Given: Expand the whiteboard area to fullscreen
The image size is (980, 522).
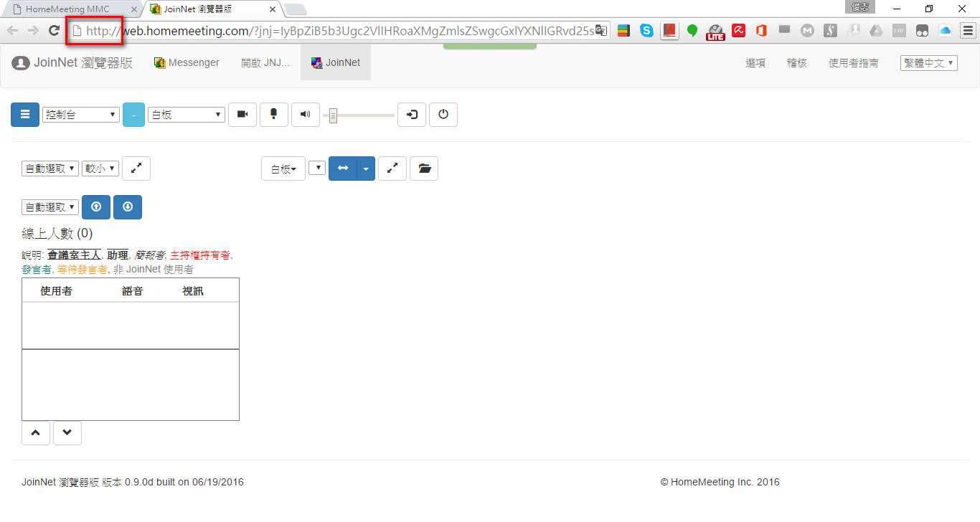Looking at the screenshot, I should tap(392, 169).
